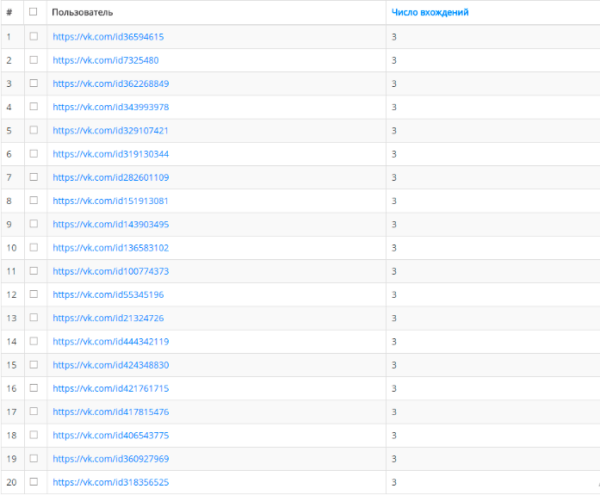
Task: Follow the id424348830 user link
Action: click(x=111, y=365)
